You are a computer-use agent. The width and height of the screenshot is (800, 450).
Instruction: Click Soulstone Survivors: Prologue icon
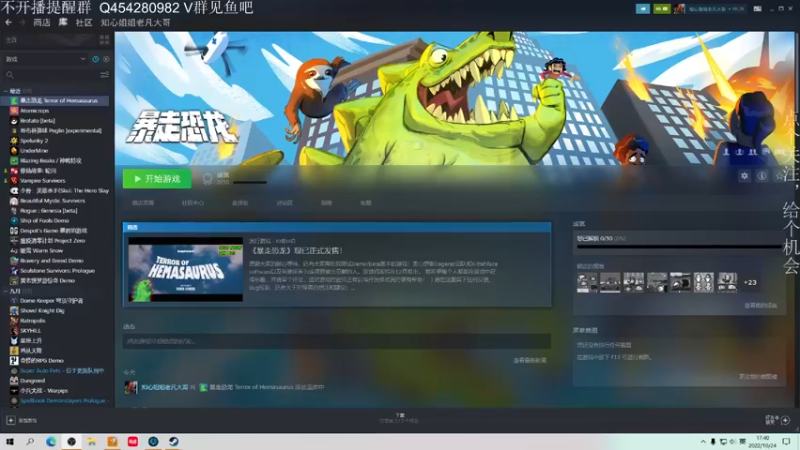(x=14, y=270)
